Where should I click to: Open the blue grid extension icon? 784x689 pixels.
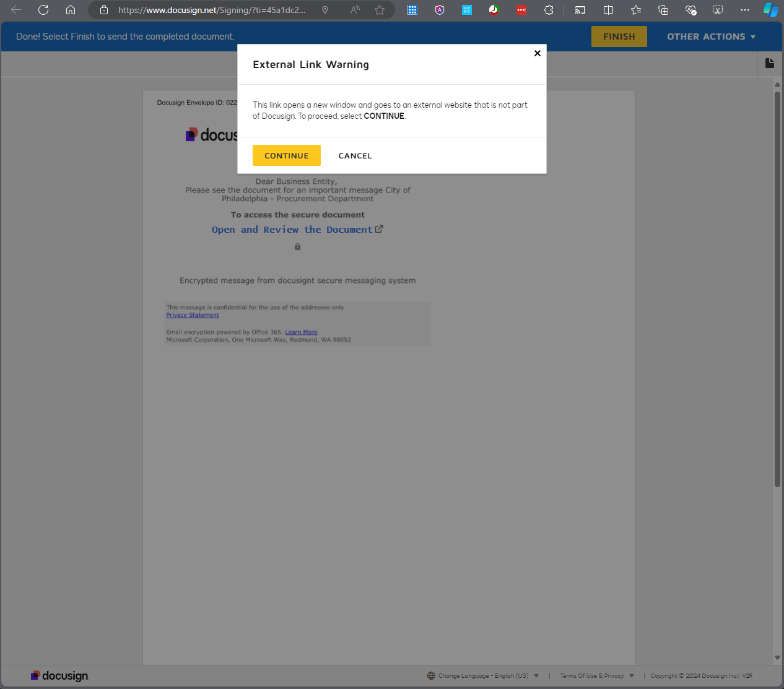412,10
